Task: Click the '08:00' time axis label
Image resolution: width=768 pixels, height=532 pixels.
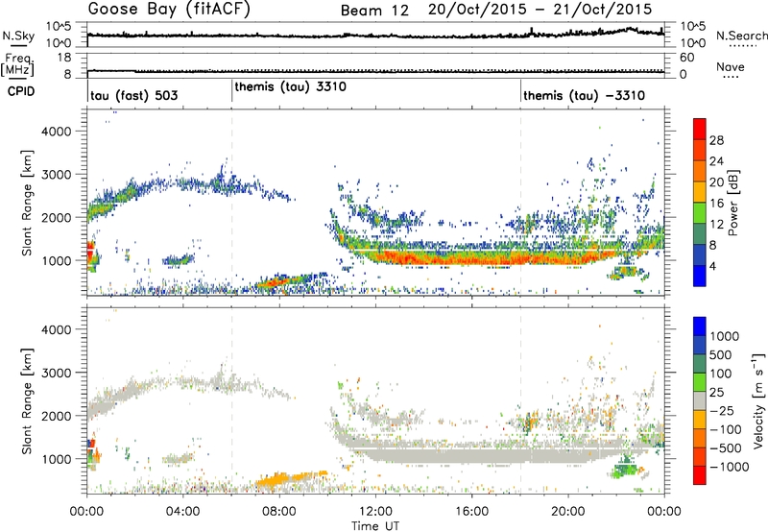Action: [x=279, y=512]
